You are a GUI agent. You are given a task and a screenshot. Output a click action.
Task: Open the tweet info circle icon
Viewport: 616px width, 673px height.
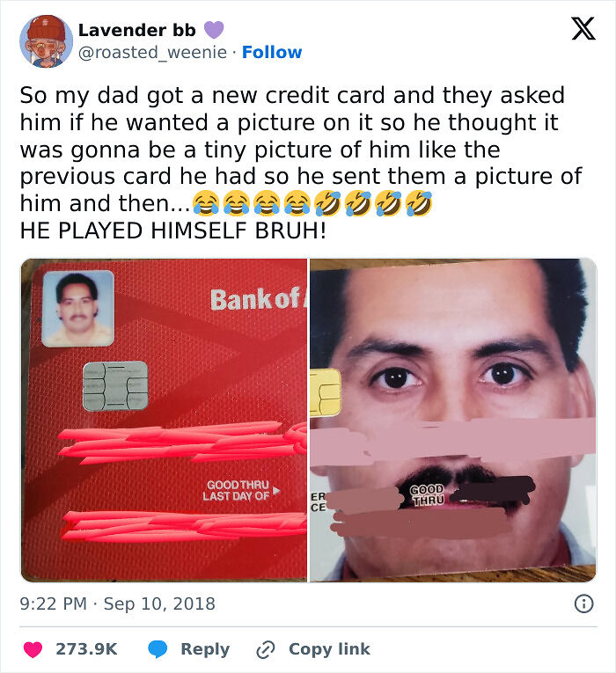(x=583, y=604)
